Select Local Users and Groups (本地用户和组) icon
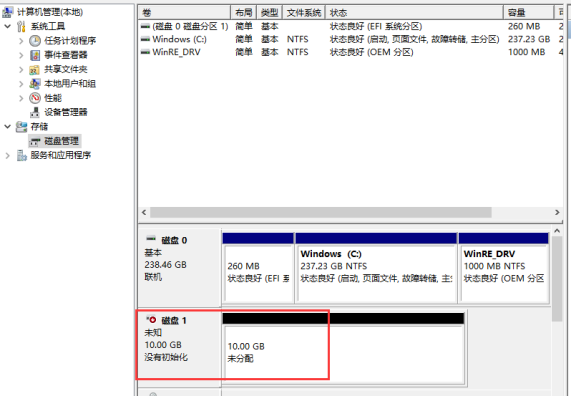This screenshot has width=572, height=397. [35, 84]
